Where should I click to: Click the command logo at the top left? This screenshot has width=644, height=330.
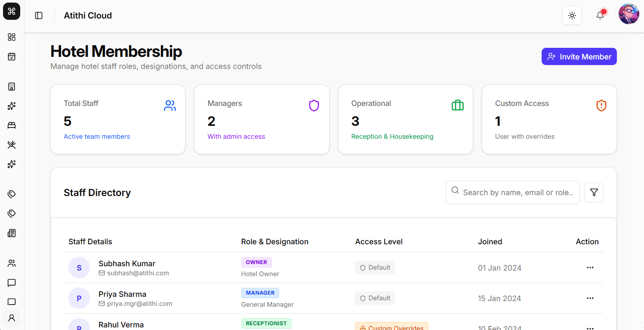pyautogui.click(x=11, y=11)
